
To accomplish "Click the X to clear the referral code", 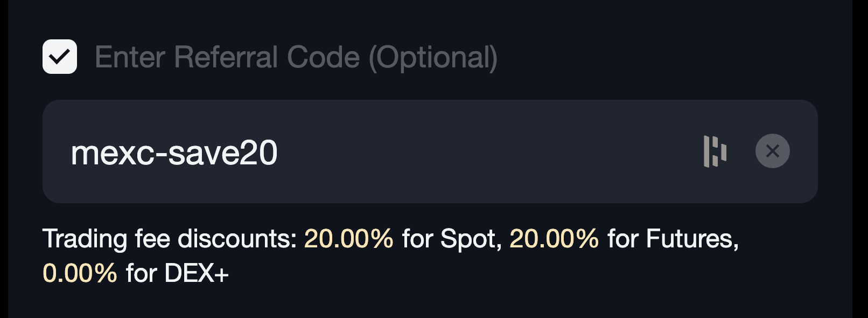I will pos(772,151).
